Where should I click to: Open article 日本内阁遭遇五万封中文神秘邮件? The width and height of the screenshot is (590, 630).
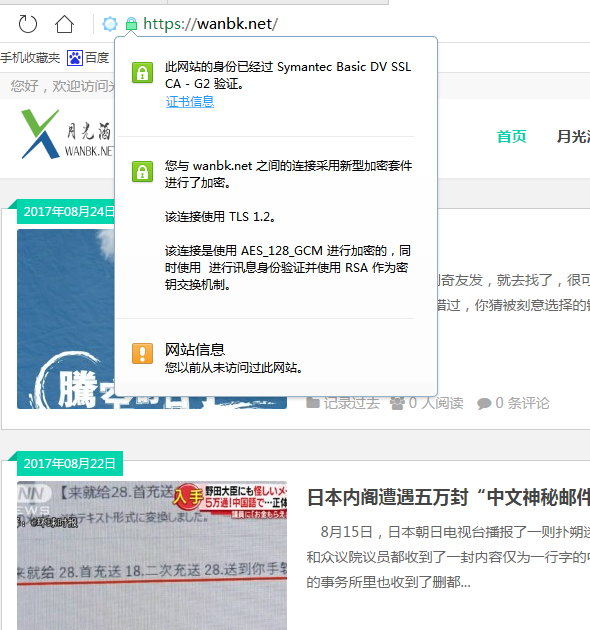coord(448,497)
